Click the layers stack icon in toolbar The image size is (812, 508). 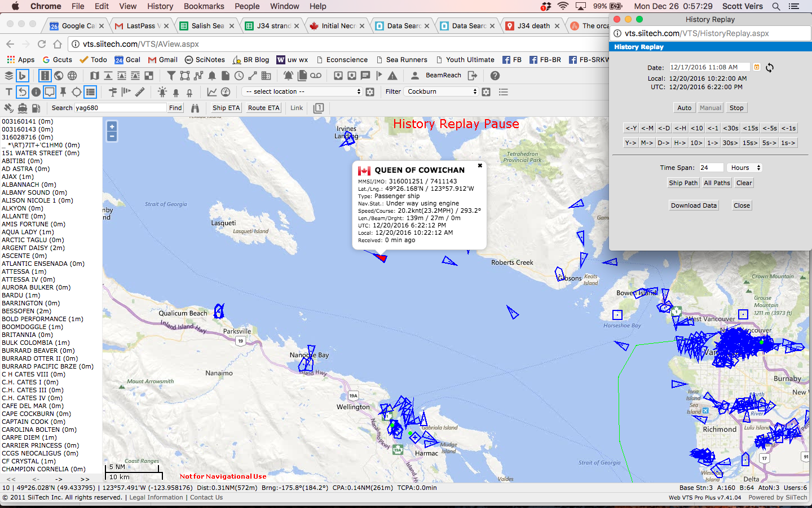click(9, 76)
